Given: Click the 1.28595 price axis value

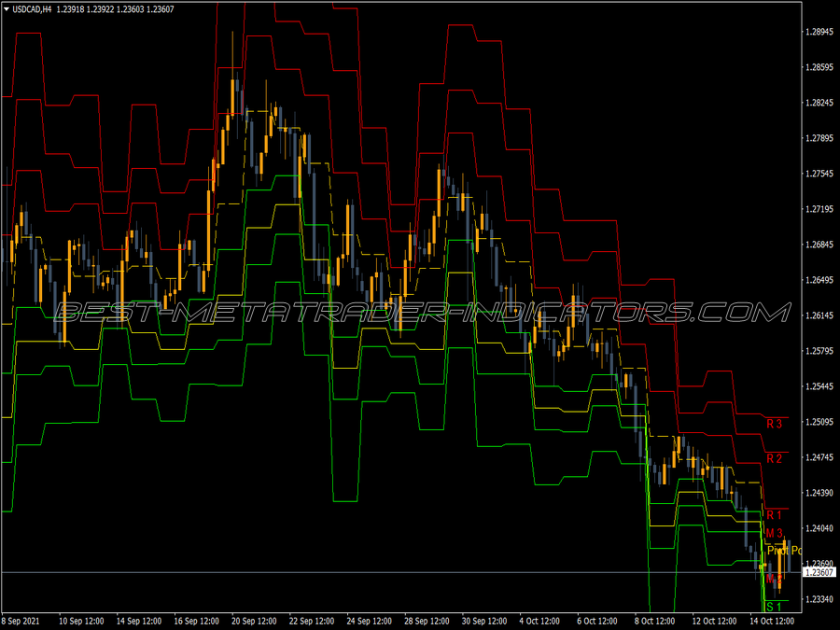Looking at the screenshot, I should (819, 67).
